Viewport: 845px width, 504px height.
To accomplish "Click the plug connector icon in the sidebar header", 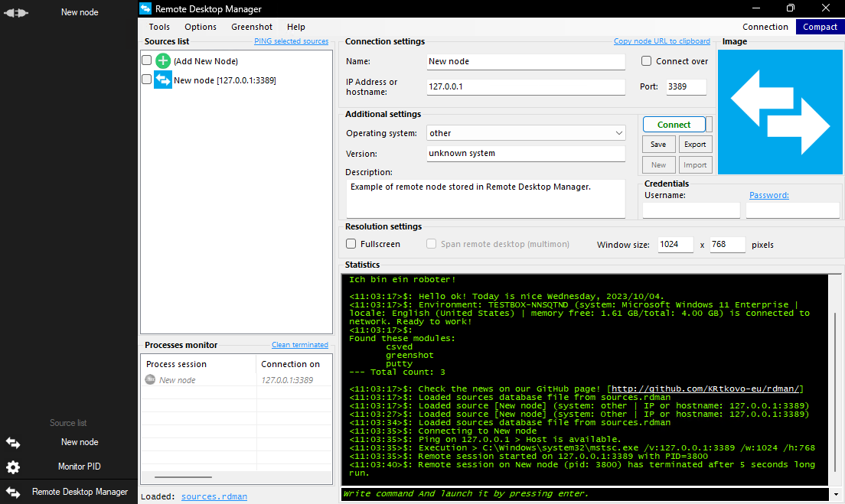I will point(15,12).
